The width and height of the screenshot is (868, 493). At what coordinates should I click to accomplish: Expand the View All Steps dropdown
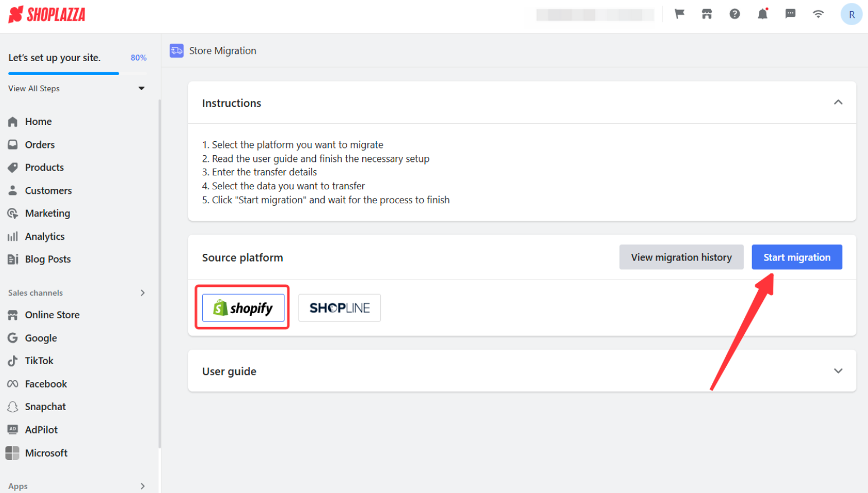tap(141, 89)
